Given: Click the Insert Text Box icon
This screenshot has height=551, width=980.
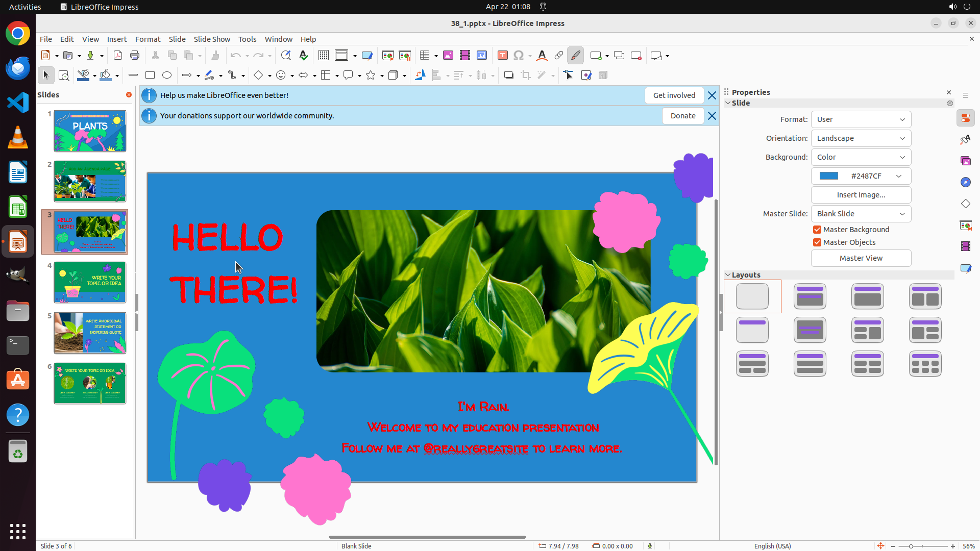Looking at the screenshot, I should [502, 56].
